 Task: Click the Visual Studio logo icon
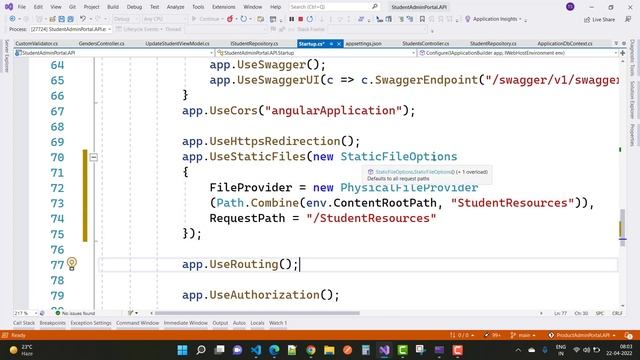(x=9, y=7)
